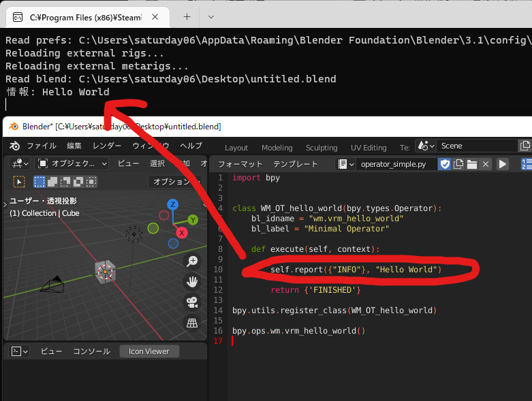Switch to the Modeling workspace tab
The height and width of the screenshot is (401, 532).
pyautogui.click(x=277, y=148)
